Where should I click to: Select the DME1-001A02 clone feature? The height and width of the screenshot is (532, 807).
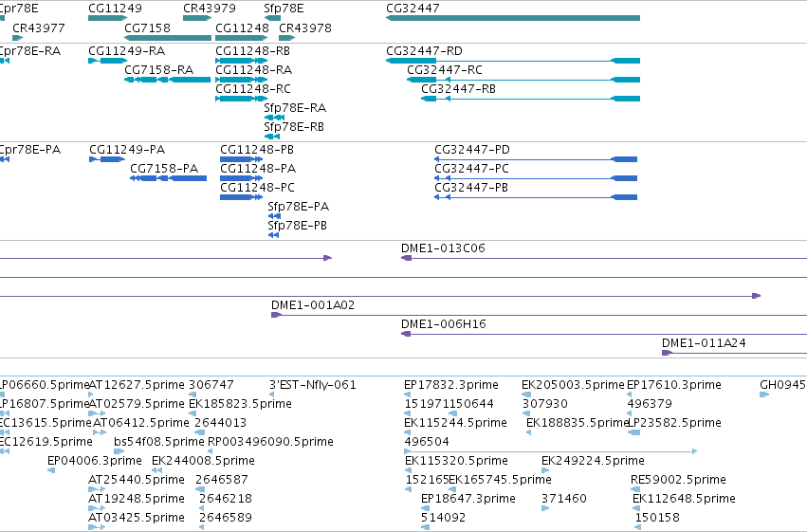539,315
